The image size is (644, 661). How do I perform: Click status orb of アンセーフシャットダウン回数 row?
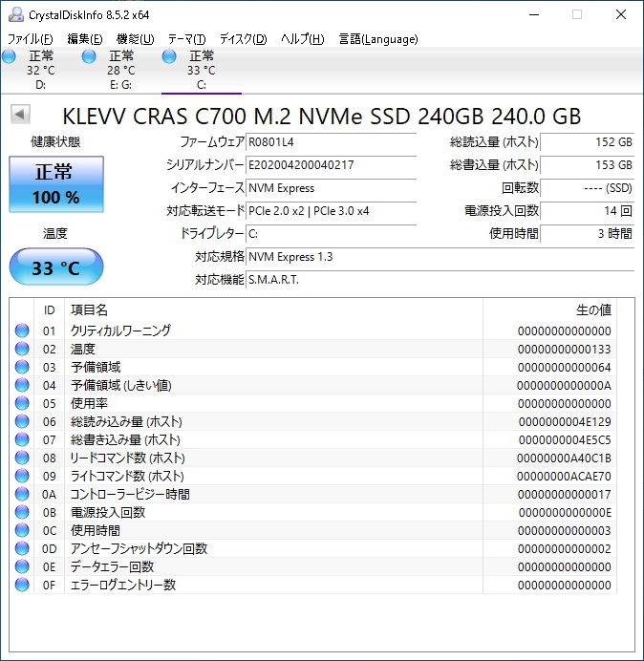22,548
